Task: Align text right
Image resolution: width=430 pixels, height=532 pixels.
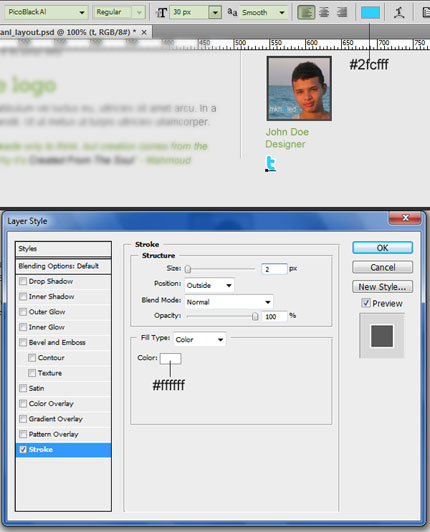Action: point(342,13)
